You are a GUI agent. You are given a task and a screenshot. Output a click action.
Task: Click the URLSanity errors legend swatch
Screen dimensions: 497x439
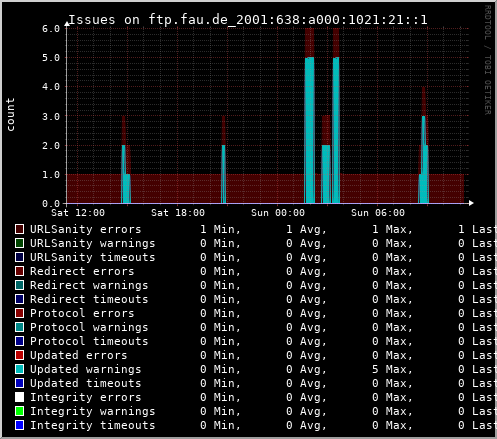point(19,229)
